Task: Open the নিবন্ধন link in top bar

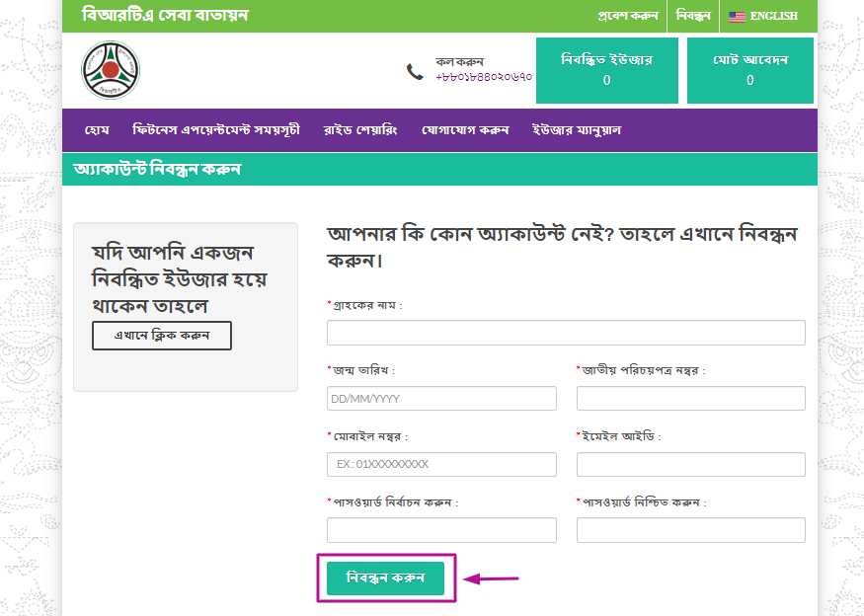Action: [692, 17]
